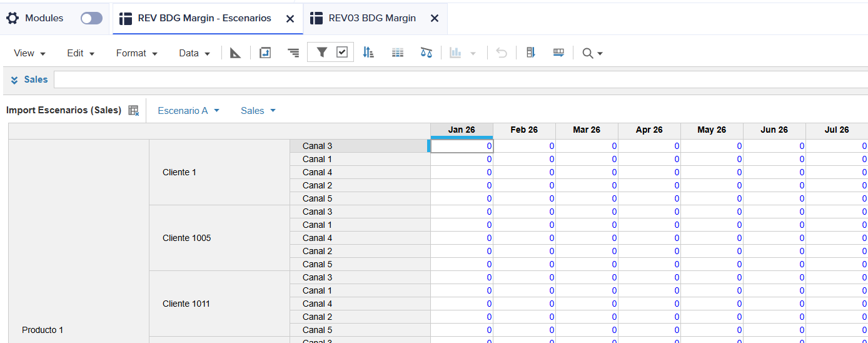The image size is (868, 343).
Task: Click the filter funnel icon
Action: (321, 53)
